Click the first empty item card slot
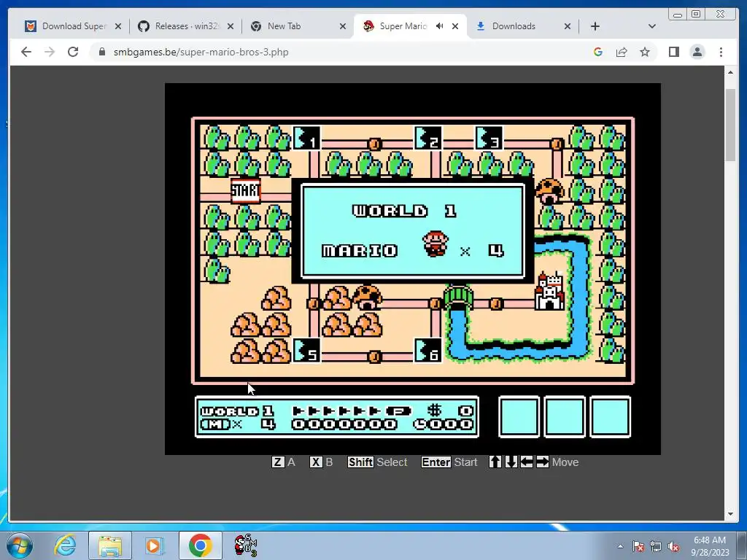The height and width of the screenshot is (560, 747). click(x=519, y=416)
